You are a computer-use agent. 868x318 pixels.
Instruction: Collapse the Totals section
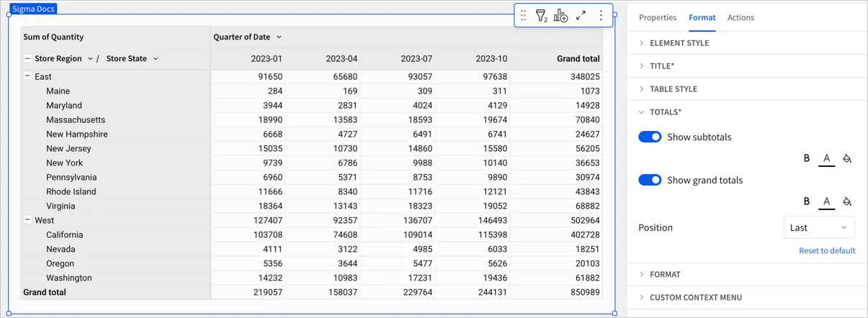747,112
